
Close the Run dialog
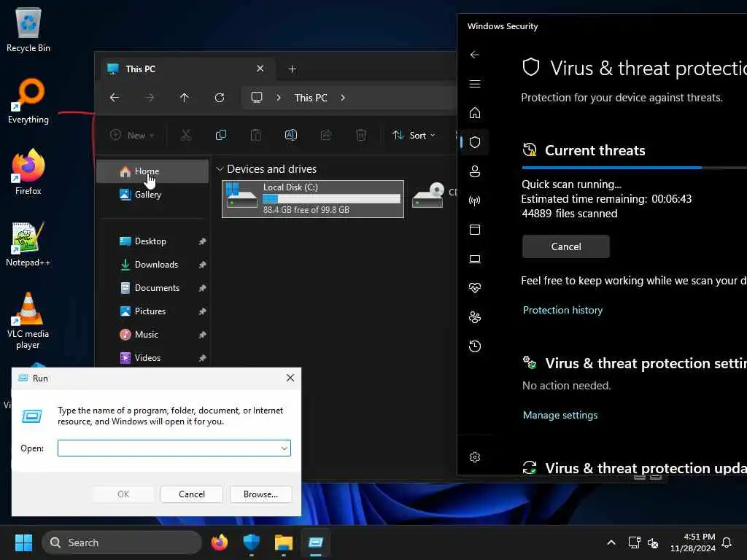290,378
